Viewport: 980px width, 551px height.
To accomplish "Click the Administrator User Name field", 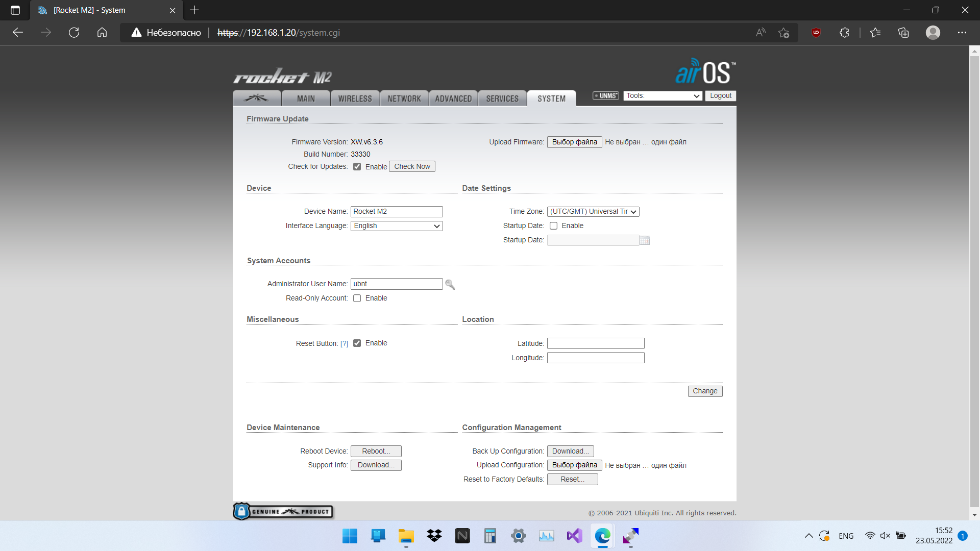I will pyautogui.click(x=397, y=284).
